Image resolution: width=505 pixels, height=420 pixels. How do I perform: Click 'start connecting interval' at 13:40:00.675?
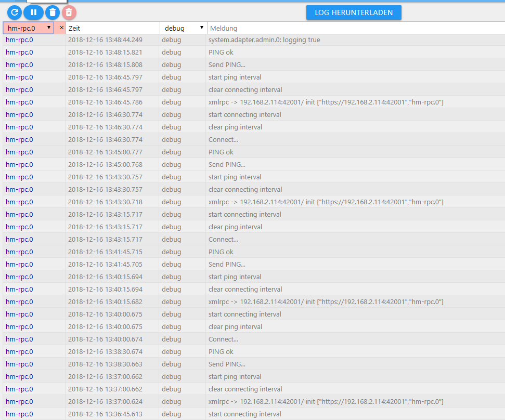245,314
